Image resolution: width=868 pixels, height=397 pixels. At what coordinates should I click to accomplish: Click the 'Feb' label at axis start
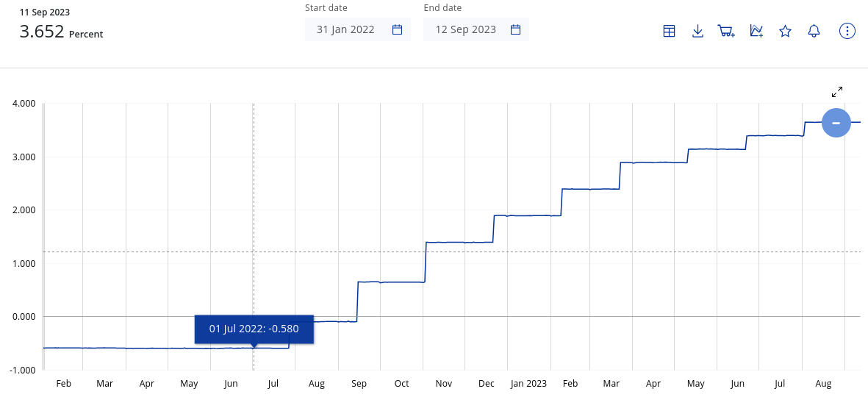pyautogui.click(x=64, y=384)
